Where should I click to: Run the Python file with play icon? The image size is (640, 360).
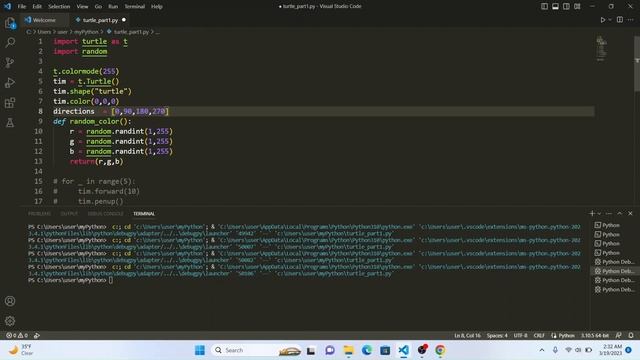click(x=602, y=20)
